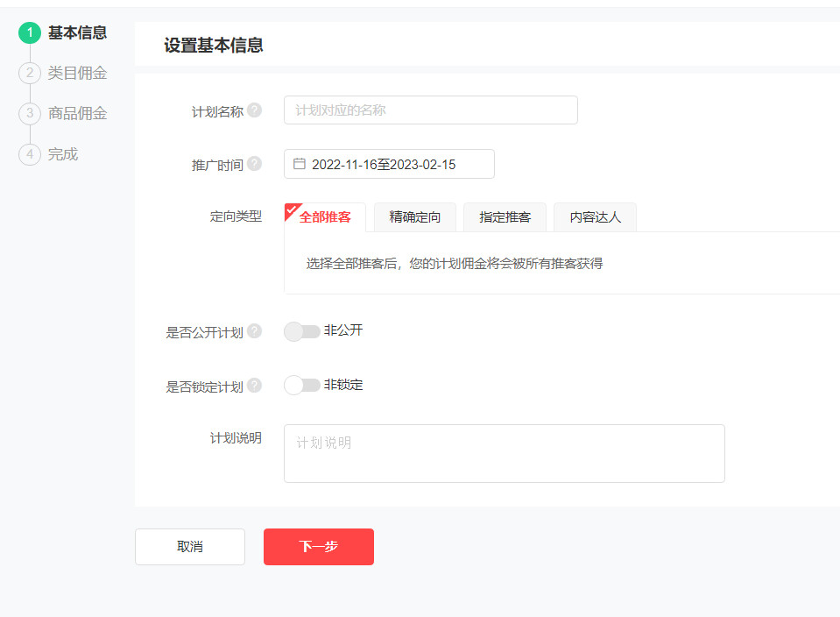Click the 取消 button
Image resolution: width=840 pixels, height=617 pixels.
[x=190, y=547]
